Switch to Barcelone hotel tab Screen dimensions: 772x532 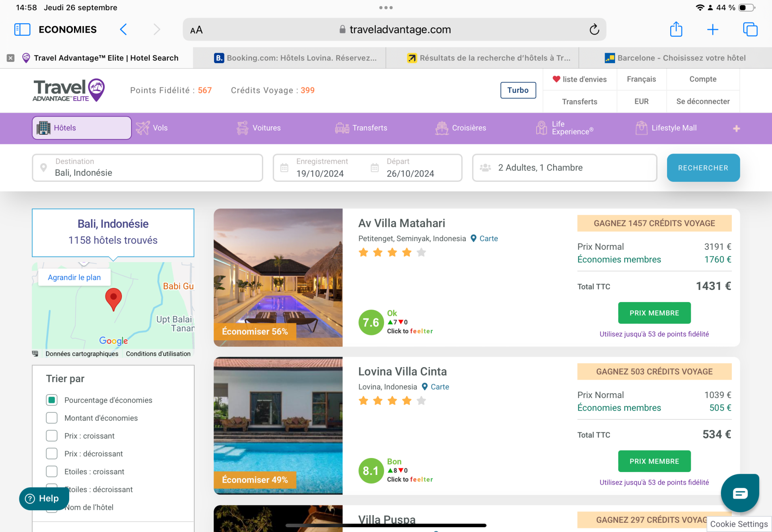(675, 58)
